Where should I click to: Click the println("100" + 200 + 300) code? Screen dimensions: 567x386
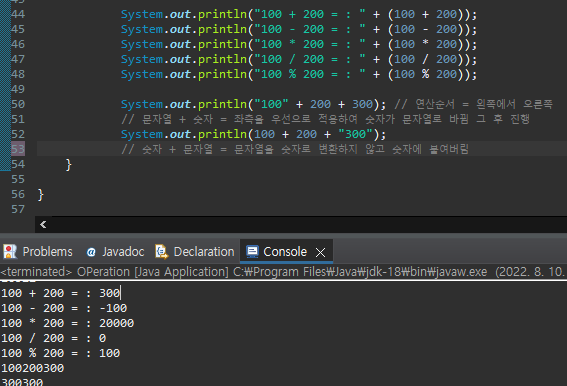253,104
